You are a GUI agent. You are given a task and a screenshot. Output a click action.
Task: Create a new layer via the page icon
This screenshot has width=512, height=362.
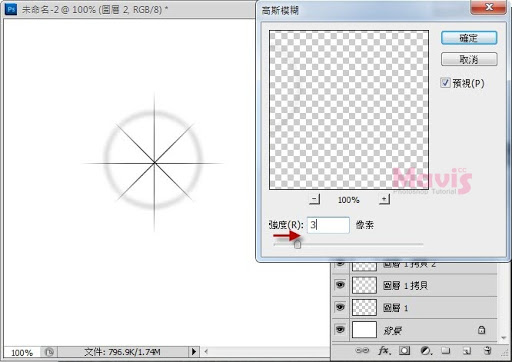[x=467, y=351]
